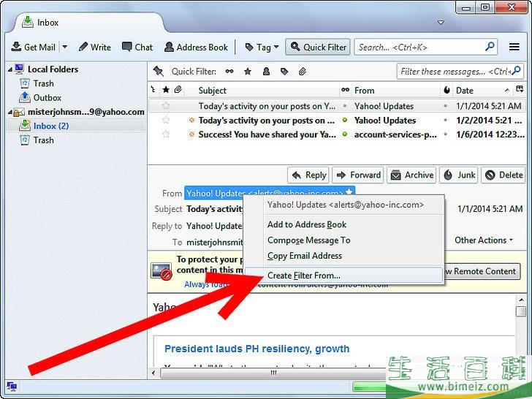Viewport: 532px width, 399px height.
Task: Click the thread column header icon
Action: click(x=153, y=90)
